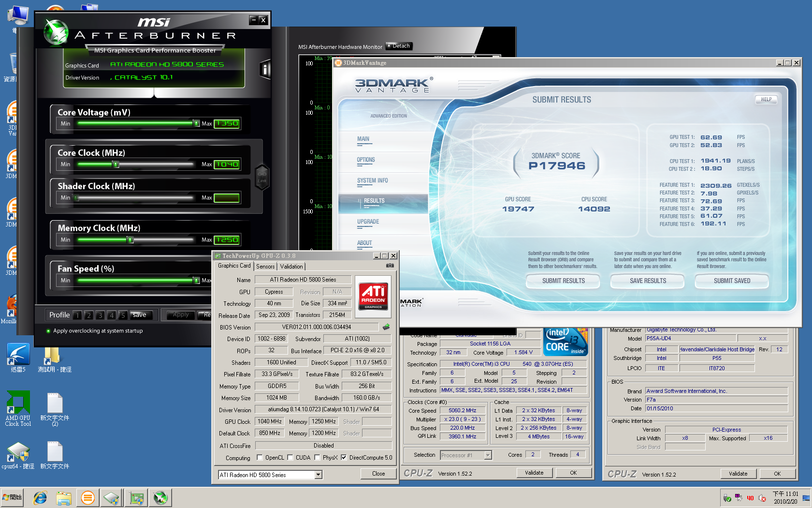Select RESULTS section in 3DMark Vantage
This screenshot has width=812, height=508.
tap(383, 204)
